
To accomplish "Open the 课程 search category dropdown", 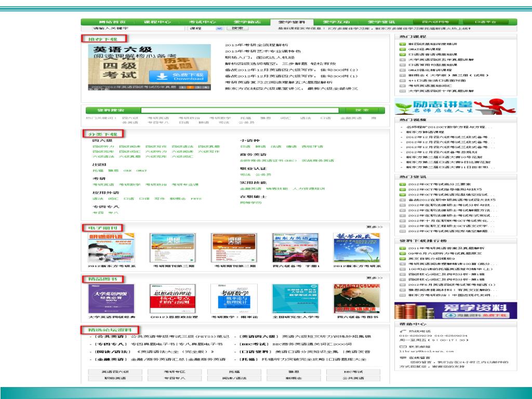I will [x=202, y=29].
